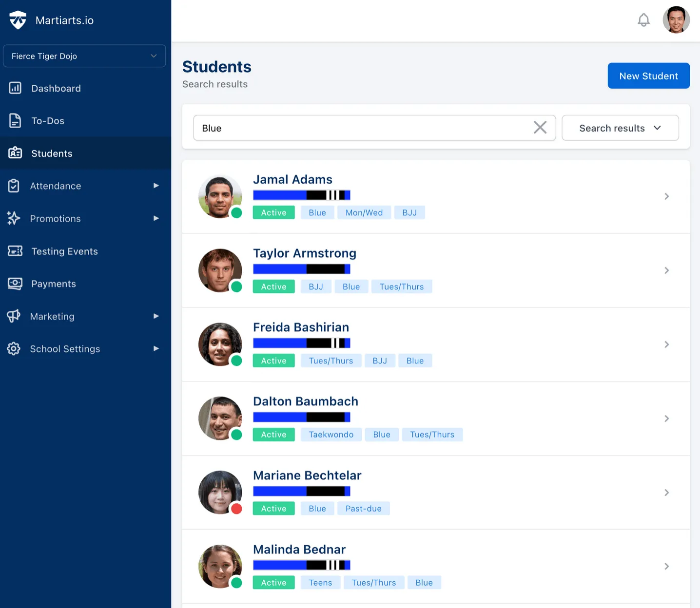700x608 pixels.
Task: Open the Fierce Tiger Dojo school selector
Action: [84, 56]
